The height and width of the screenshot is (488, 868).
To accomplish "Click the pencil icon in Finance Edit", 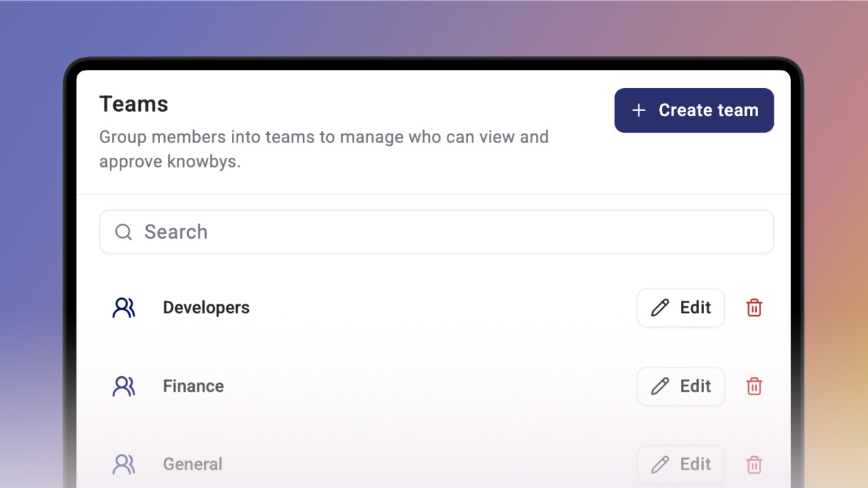I will [x=660, y=386].
